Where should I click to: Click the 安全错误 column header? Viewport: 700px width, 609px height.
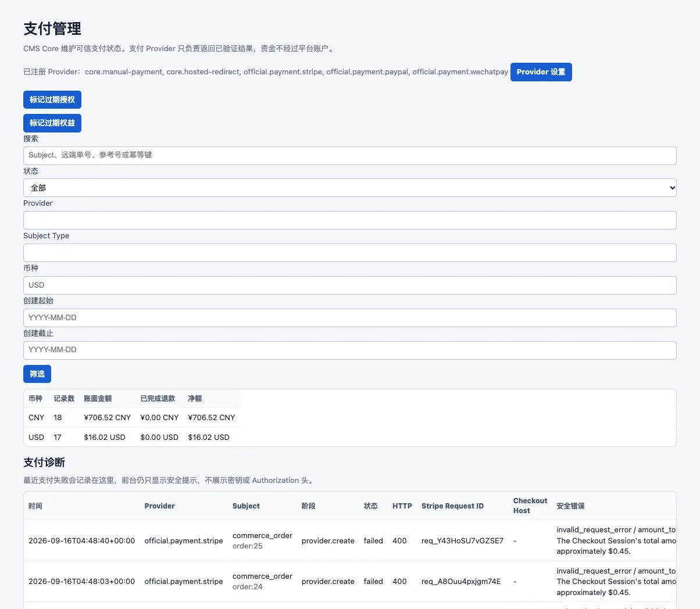click(570, 506)
